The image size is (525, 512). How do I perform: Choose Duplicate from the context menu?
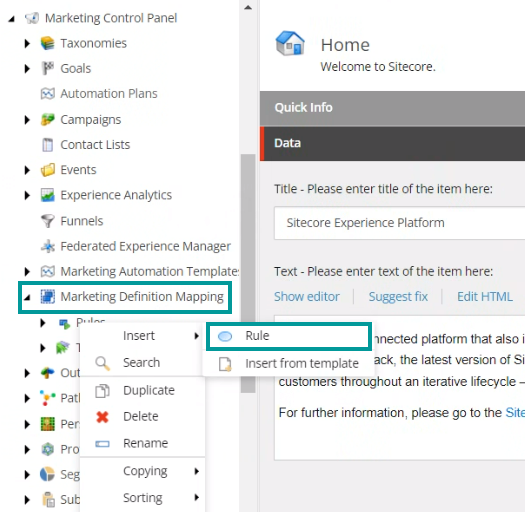142,390
